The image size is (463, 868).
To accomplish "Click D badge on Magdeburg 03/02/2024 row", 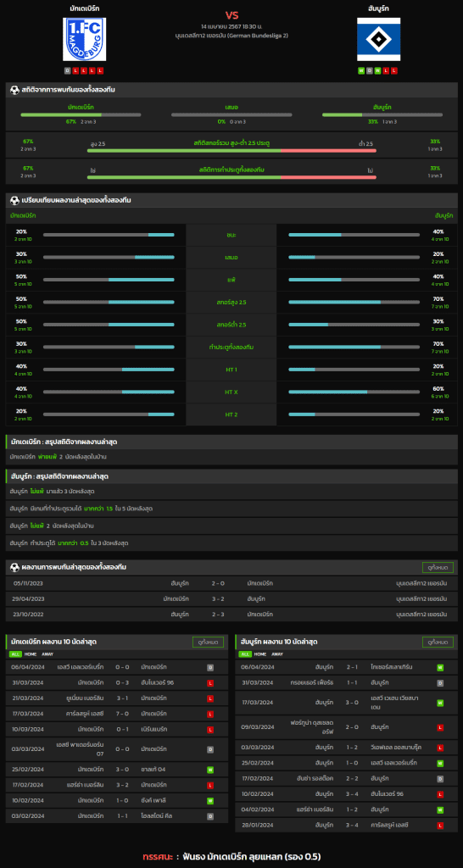I will click(210, 816).
